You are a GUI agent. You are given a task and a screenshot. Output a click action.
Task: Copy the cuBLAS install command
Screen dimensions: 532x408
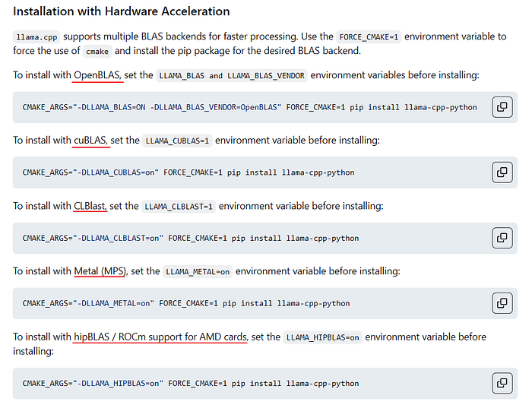[502, 172]
